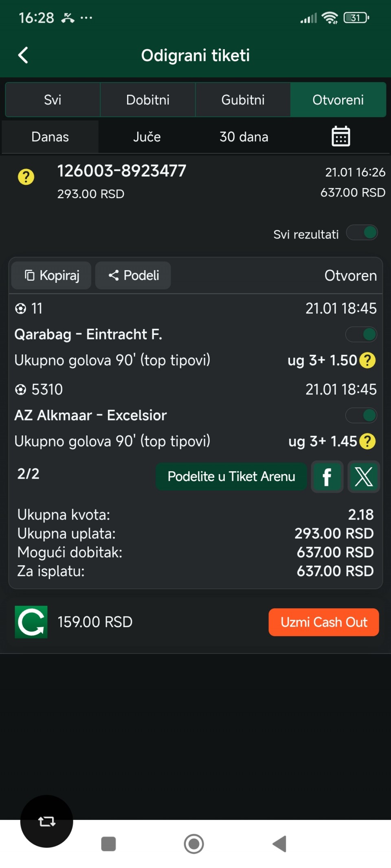Toggle the AZ Alkmaar - Excelsior switch
Screen dimensions: 391x868
[x=361, y=415]
